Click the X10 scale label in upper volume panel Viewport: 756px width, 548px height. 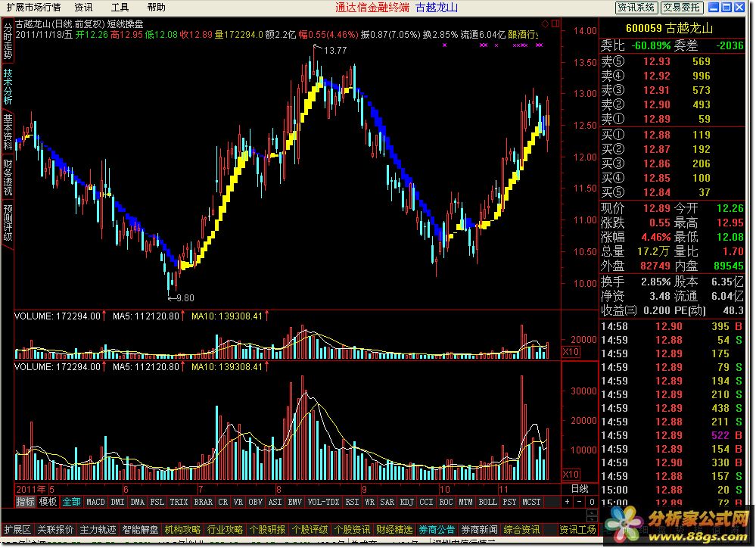coord(571,352)
